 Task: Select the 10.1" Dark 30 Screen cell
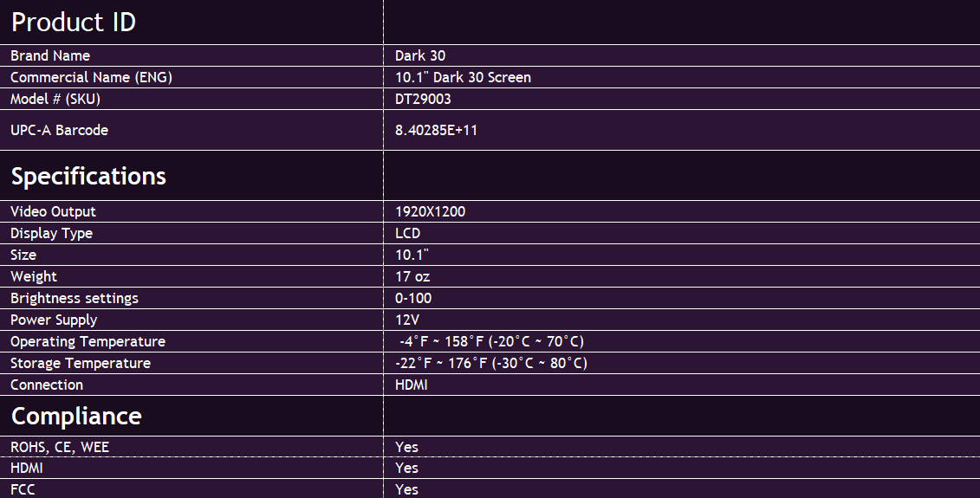tap(682, 77)
